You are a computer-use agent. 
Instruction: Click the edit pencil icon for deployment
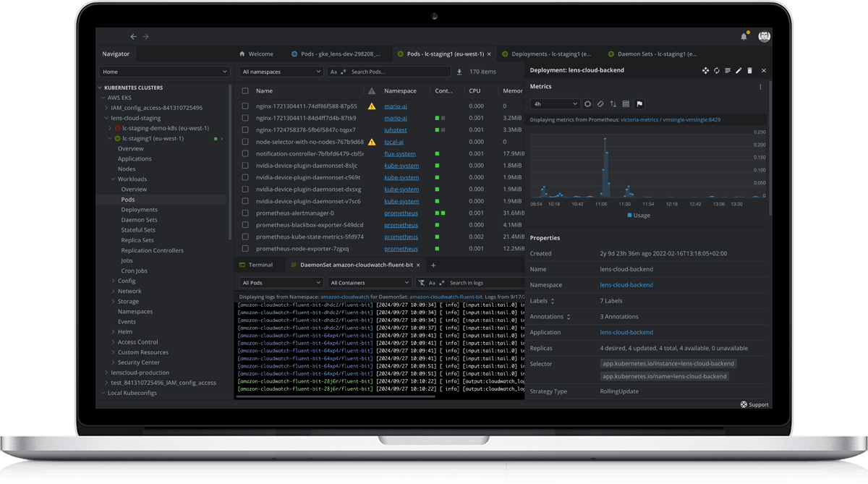[739, 70]
